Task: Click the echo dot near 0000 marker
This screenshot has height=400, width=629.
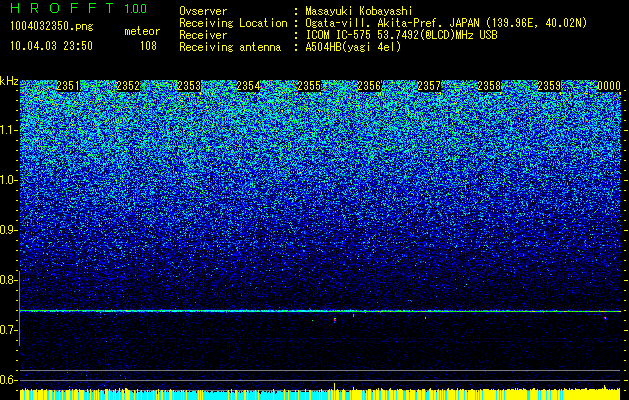Action: pyautogui.click(x=605, y=318)
